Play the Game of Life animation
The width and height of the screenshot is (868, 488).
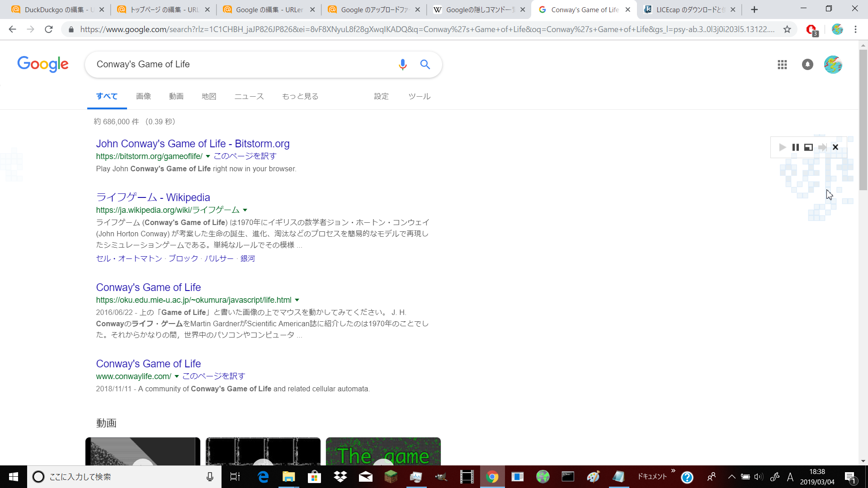coord(783,147)
